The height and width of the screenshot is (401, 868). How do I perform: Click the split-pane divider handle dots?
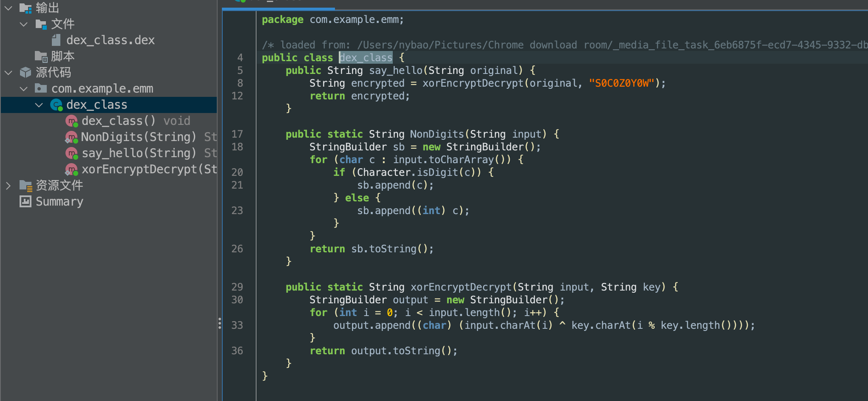pos(219,323)
